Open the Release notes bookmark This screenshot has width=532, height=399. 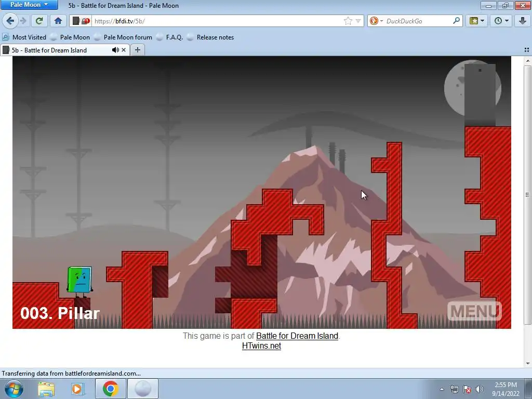[x=210, y=37]
